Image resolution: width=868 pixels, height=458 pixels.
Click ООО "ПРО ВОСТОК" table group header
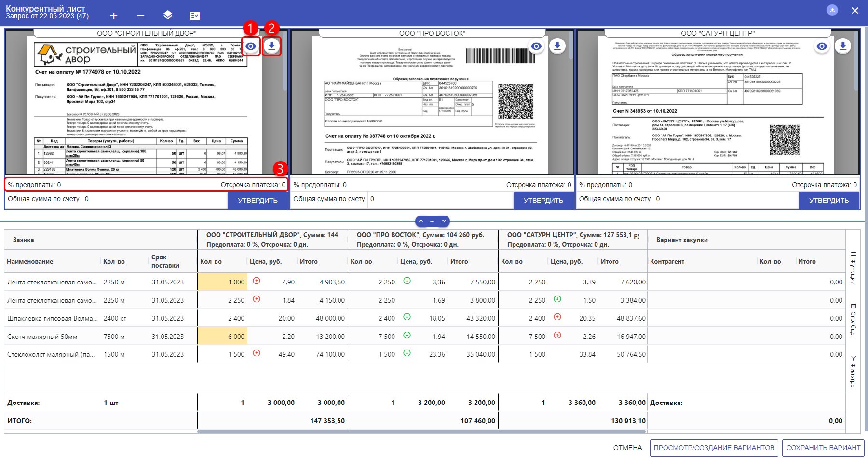423,240
